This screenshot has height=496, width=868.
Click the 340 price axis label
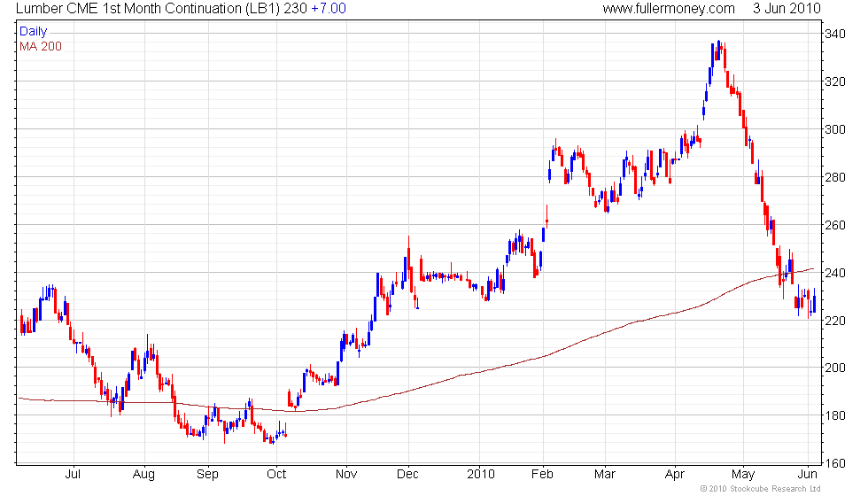pyautogui.click(x=835, y=34)
